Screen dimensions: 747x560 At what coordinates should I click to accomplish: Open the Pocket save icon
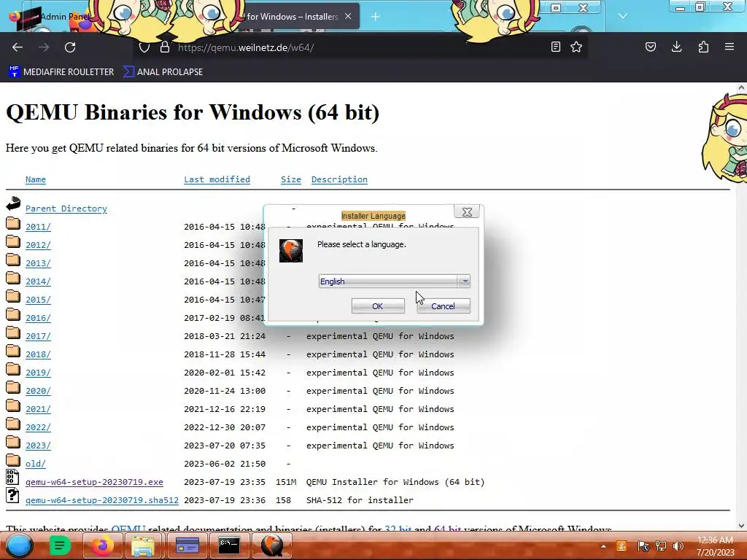(x=650, y=47)
